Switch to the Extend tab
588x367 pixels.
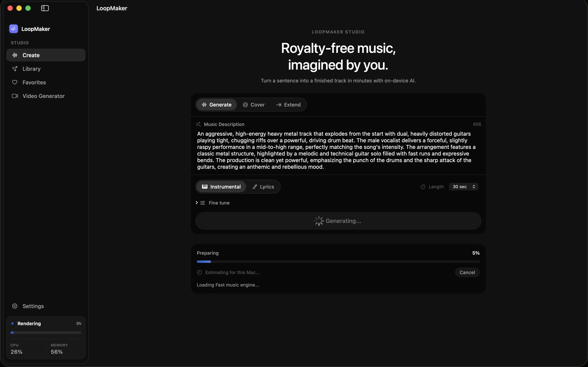tap(288, 105)
